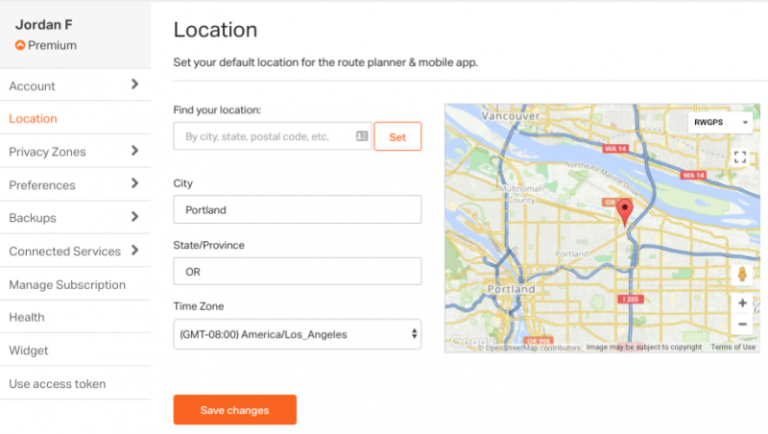Image resolution: width=768 pixels, height=434 pixels.
Task: Open the Preferences menu item
Action: (75, 185)
